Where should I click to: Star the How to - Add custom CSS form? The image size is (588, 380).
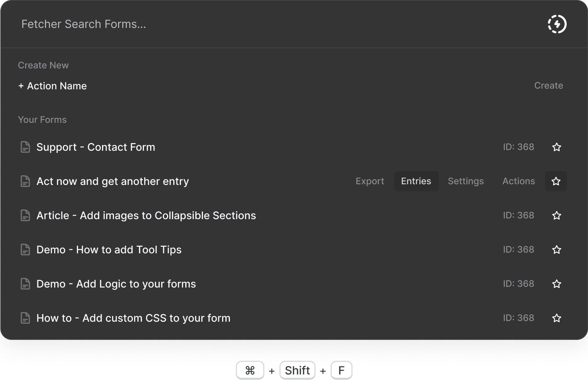(x=557, y=318)
